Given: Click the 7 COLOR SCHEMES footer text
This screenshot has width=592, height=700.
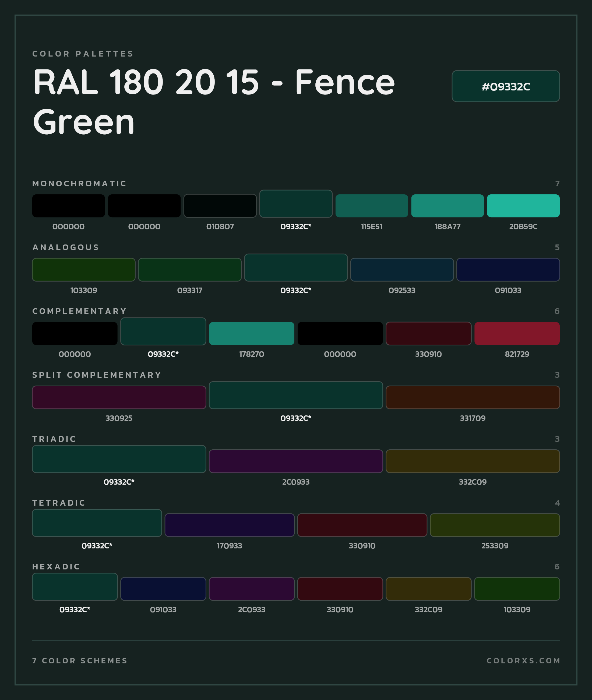Looking at the screenshot, I should coord(80,660).
